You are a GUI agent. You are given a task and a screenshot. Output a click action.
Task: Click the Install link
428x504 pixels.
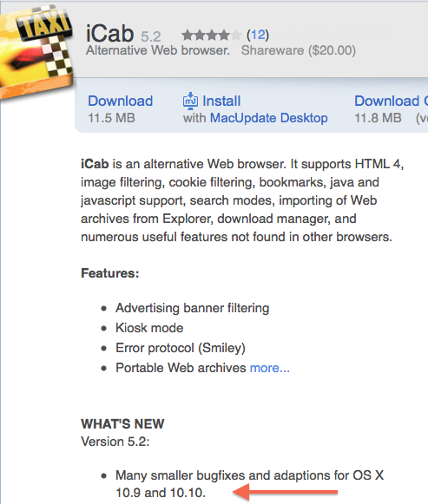click(221, 101)
